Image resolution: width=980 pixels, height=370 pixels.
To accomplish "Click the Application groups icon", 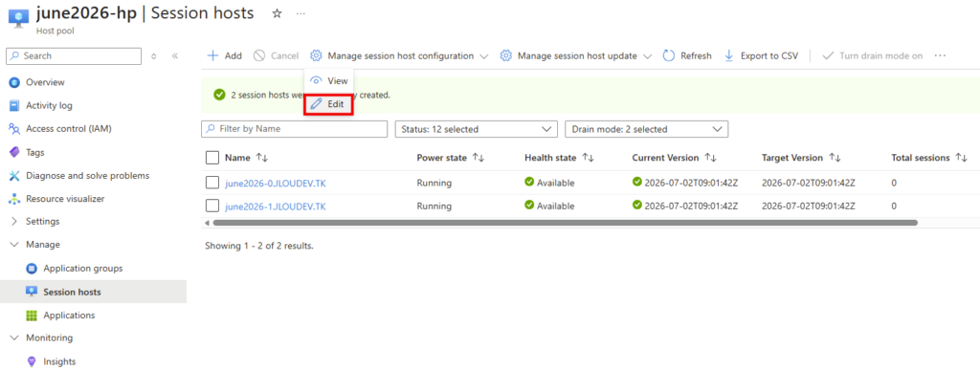I will pyautogui.click(x=32, y=269).
